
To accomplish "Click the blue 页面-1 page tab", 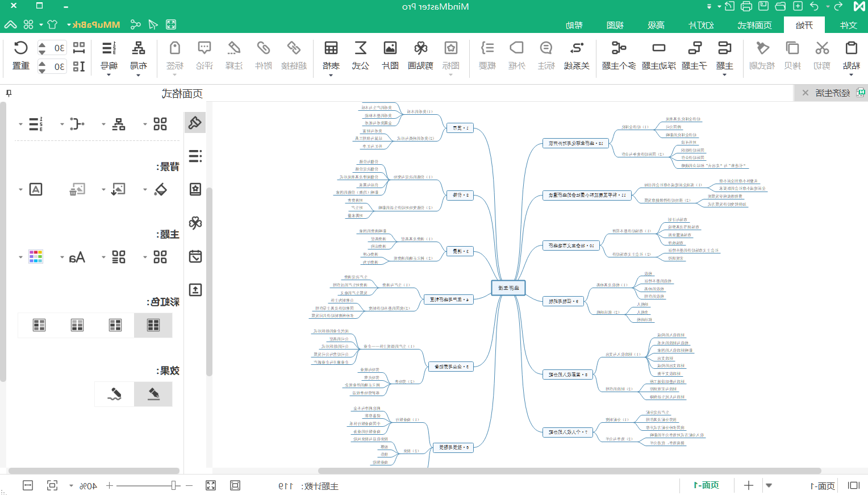I will 706,485.
